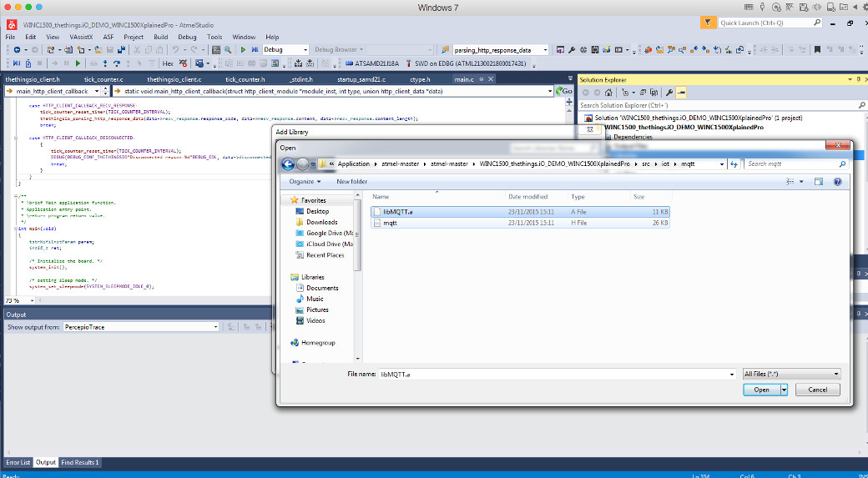Click the Start Debugging and Break icon
Image resolution: width=868 pixels, height=478 pixels.
click(255, 50)
